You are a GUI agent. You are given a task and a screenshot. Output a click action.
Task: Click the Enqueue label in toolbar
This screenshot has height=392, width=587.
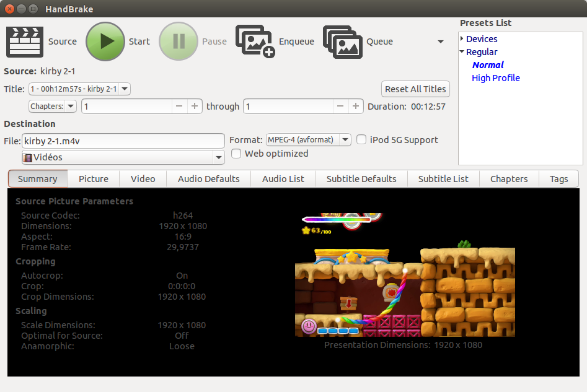click(x=296, y=41)
